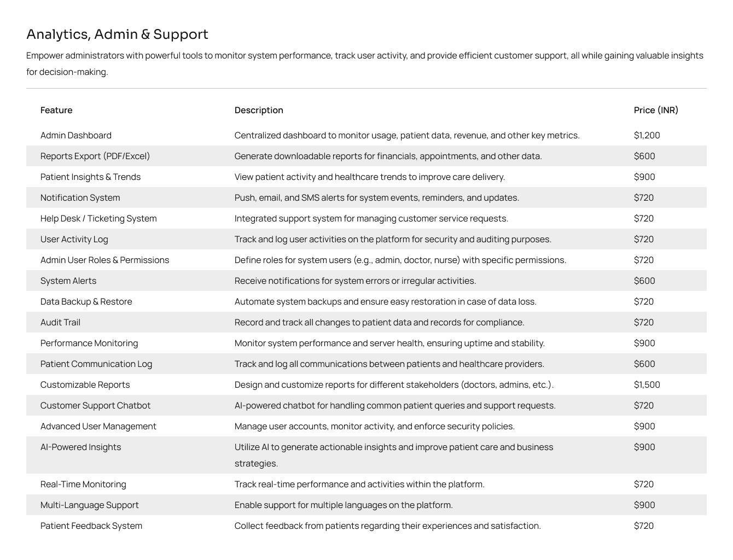Click the Performance Monitoring description text
Screen dimensions: 733x560
(389, 343)
